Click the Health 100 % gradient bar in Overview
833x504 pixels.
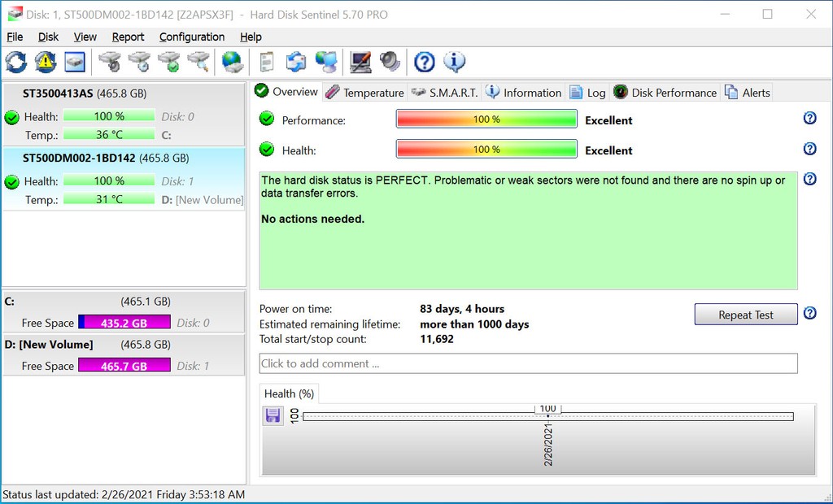486,150
